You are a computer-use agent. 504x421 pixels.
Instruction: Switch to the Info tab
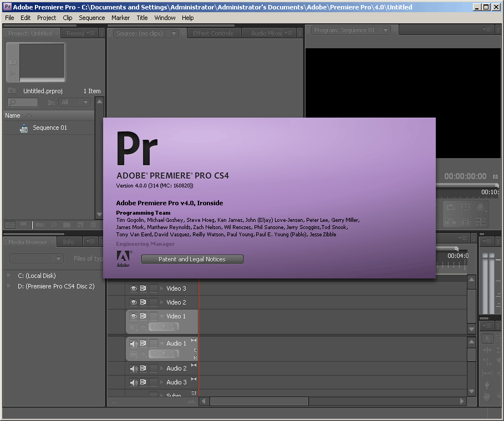tap(68, 241)
